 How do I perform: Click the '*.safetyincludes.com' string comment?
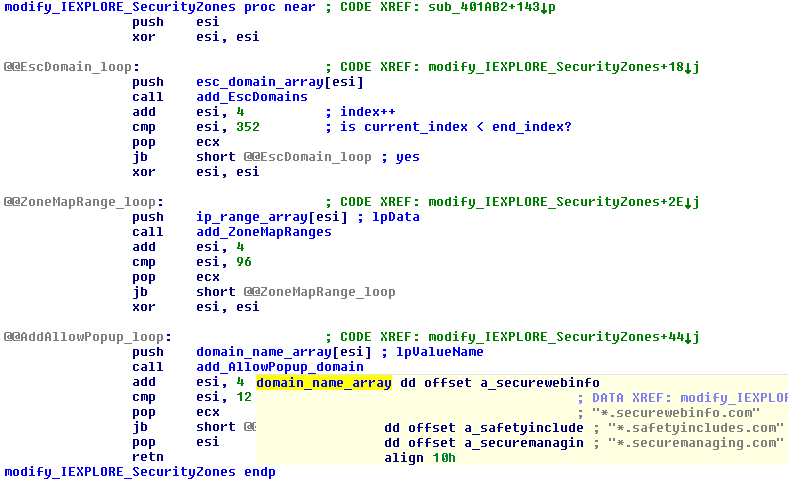[696, 428]
